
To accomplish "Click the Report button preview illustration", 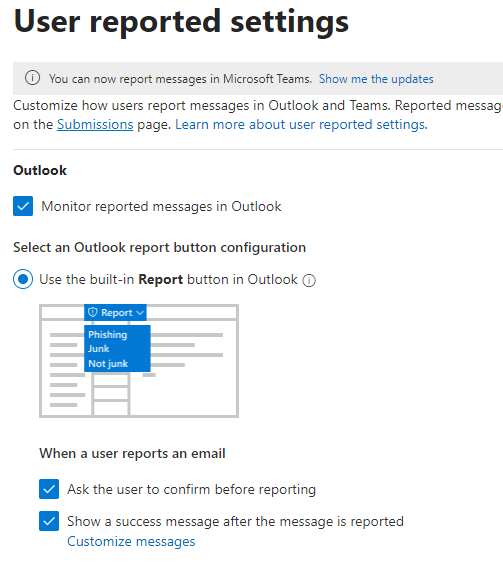I will tap(139, 361).
